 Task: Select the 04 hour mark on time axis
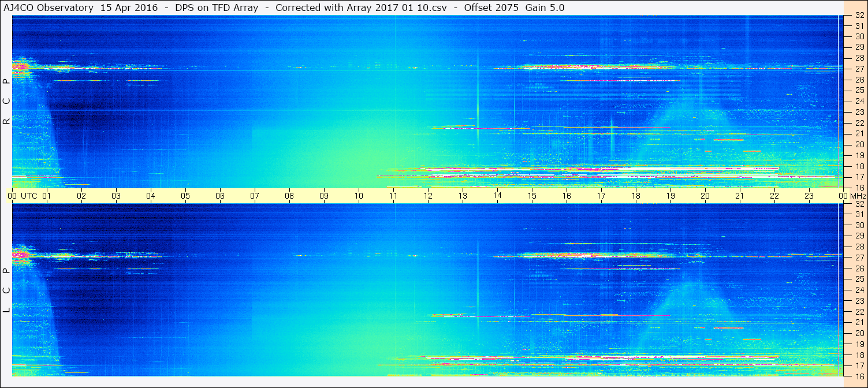click(151, 196)
